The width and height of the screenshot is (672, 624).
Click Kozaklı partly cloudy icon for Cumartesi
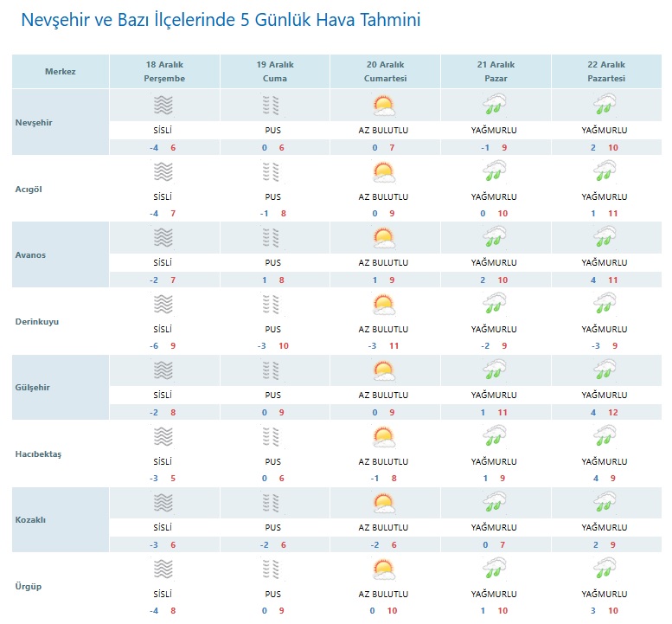[383, 504]
